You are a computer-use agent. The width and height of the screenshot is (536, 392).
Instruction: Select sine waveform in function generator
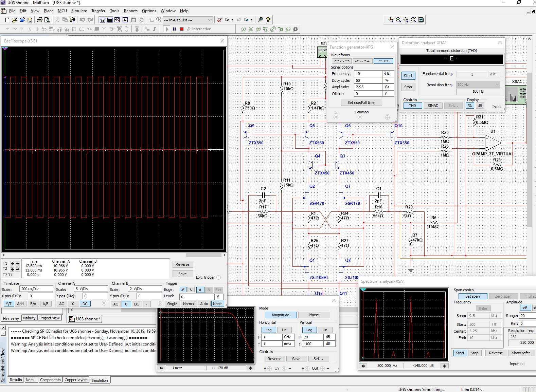pos(341,61)
